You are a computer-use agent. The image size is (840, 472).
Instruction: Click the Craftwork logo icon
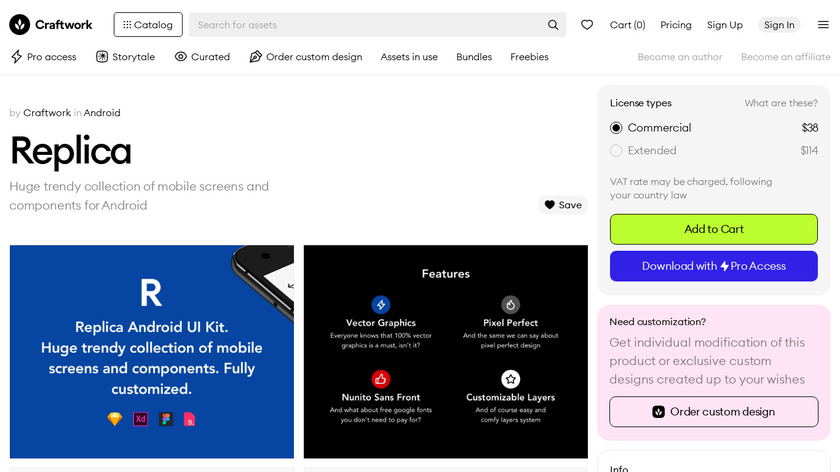pos(18,25)
